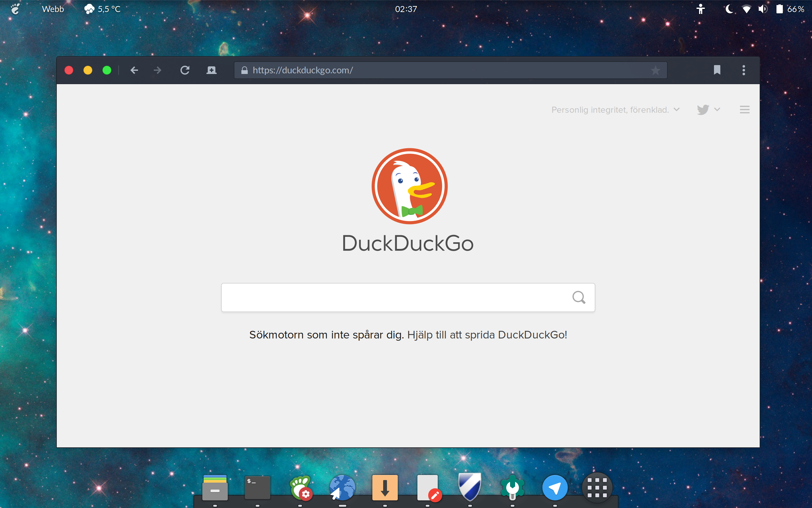Open the GNOME activities foot icon
Screen dimensions: 812x508
point(15,9)
